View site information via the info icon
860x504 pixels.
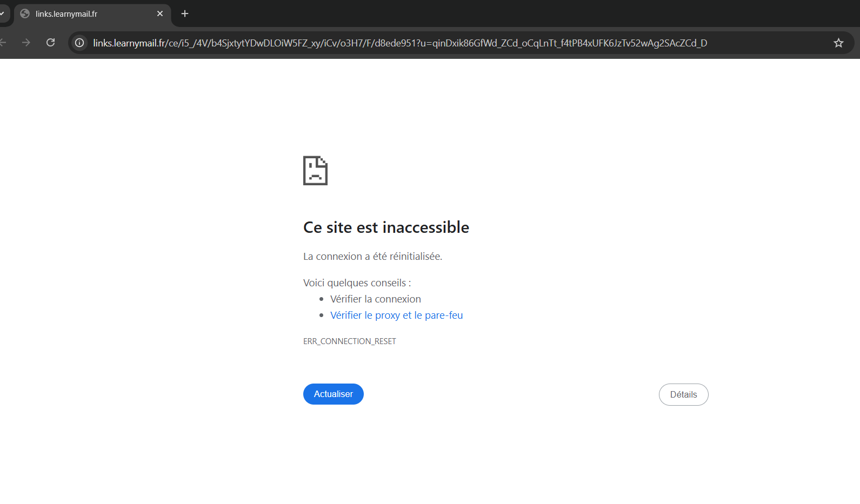pos(79,43)
